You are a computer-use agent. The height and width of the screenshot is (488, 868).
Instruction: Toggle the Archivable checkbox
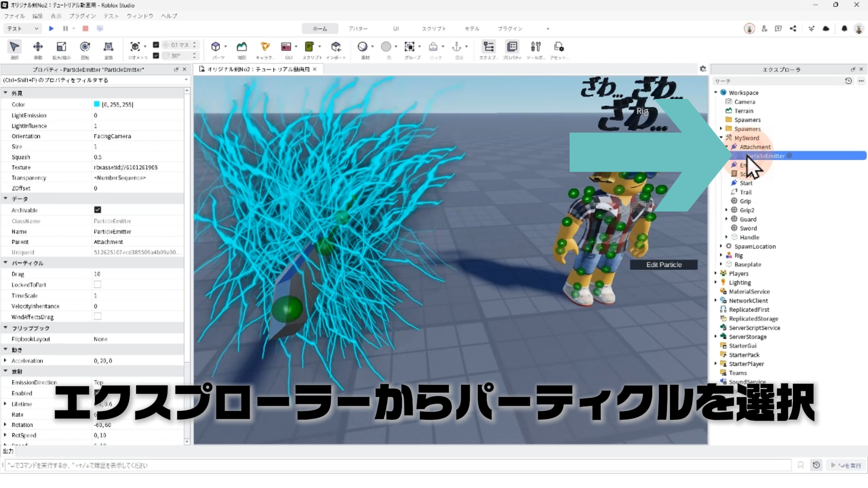98,210
